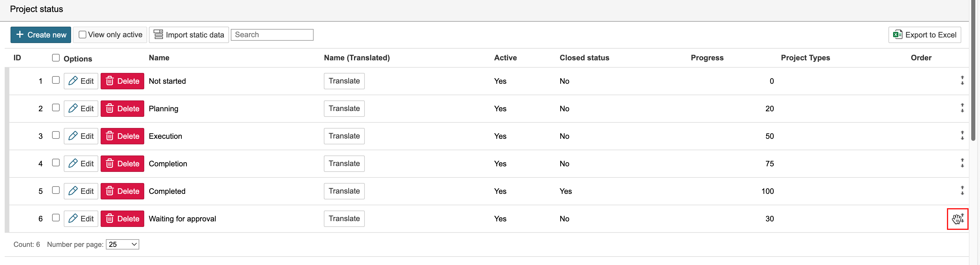Open Import static data
The height and width of the screenshot is (265, 980).
pyautogui.click(x=189, y=35)
